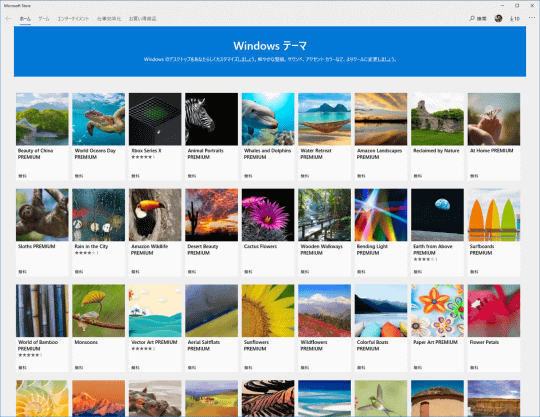The height and width of the screenshot is (417, 540).
Task: Open the Reclaimed by Nature theme
Action: point(437,136)
